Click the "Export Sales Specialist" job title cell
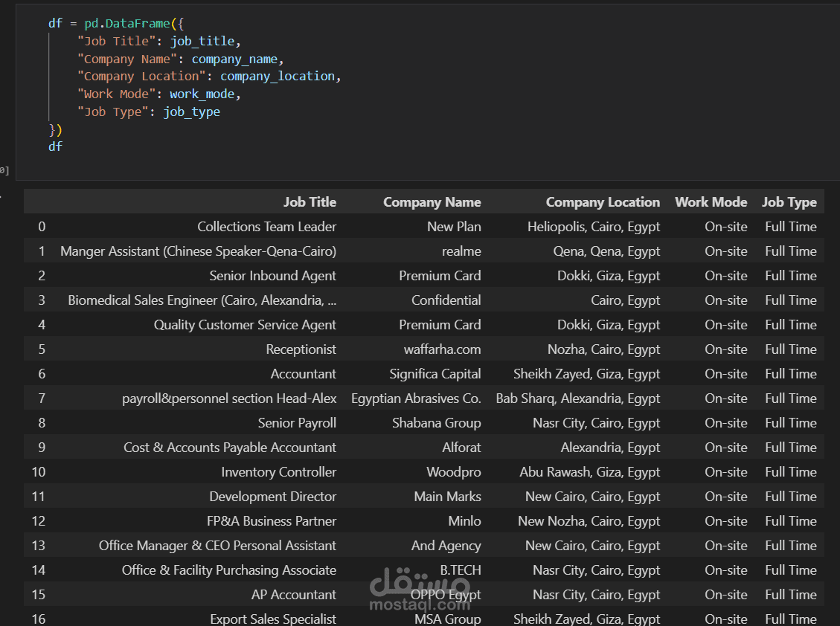840x626 pixels. [x=274, y=619]
